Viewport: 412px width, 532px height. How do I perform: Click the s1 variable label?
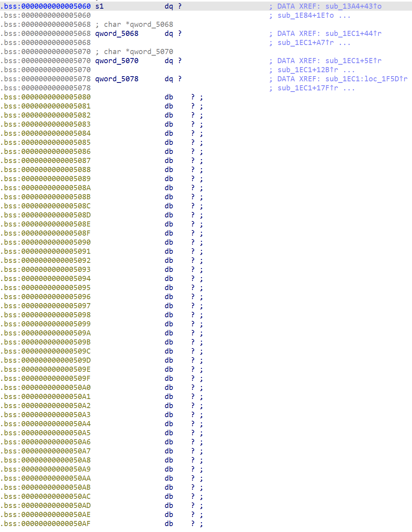pyautogui.click(x=99, y=6)
